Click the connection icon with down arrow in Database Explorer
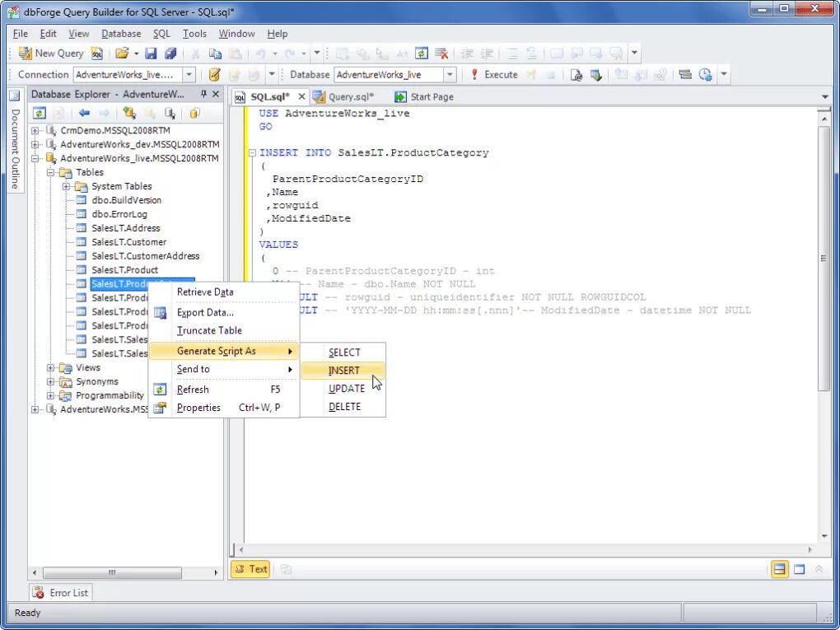This screenshot has width=840, height=630. [x=170, y=113]
